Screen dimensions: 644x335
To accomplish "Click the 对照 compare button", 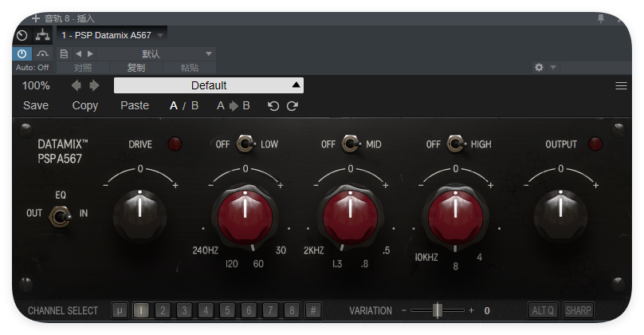I will click(83, 68).
